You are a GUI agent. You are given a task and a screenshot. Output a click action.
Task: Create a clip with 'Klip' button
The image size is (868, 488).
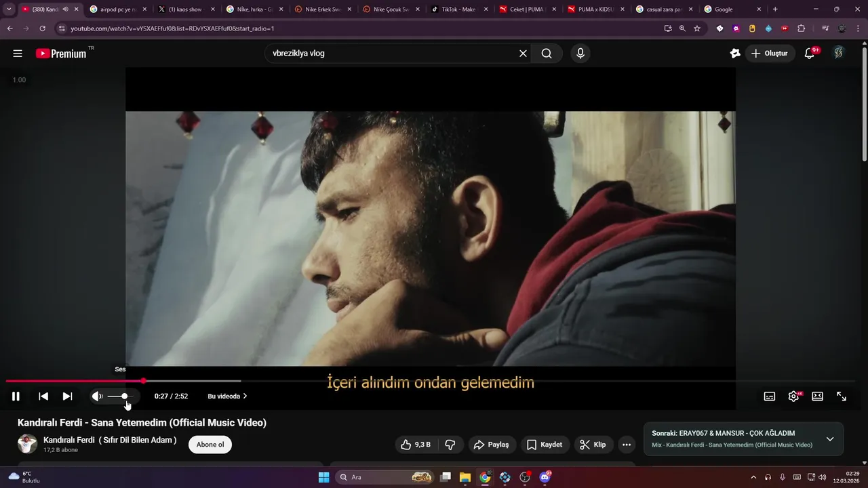pos(593,445)
